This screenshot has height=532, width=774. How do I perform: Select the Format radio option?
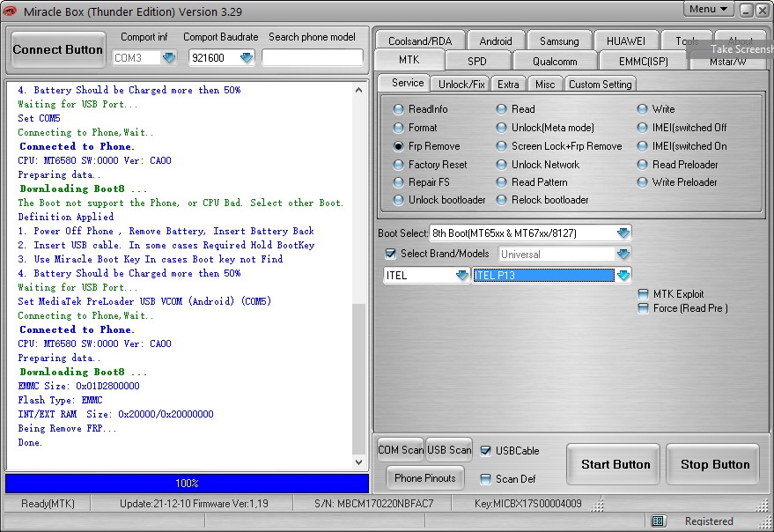[x=398, y=128]
